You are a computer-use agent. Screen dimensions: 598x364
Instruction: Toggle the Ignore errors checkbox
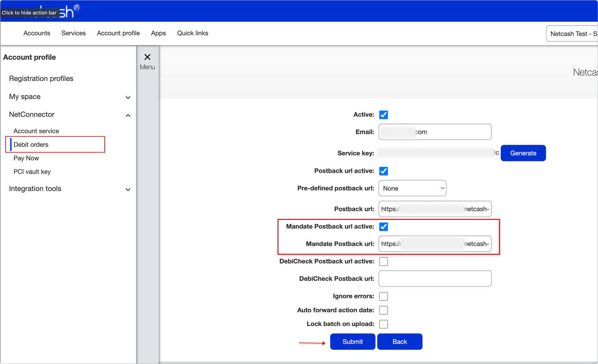coord(384,296)
